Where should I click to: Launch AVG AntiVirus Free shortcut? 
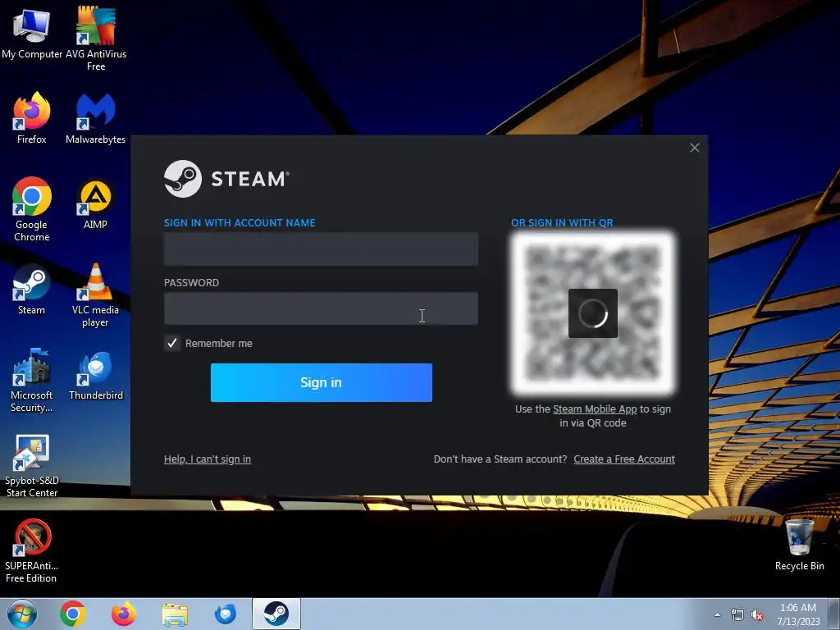tap(96, 39)
